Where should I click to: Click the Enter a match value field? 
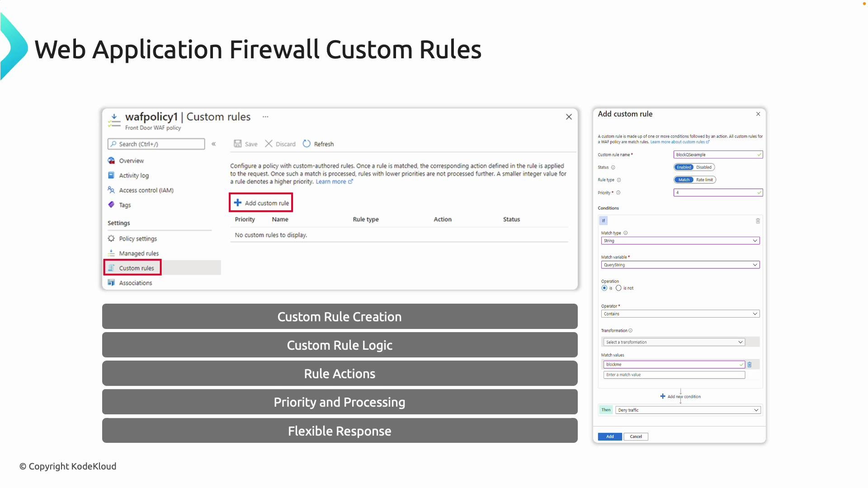coord(674,375)
